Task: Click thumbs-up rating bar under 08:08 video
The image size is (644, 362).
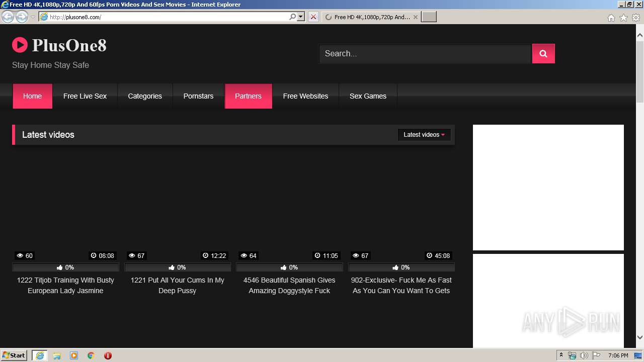Action: tap(65, 267)
